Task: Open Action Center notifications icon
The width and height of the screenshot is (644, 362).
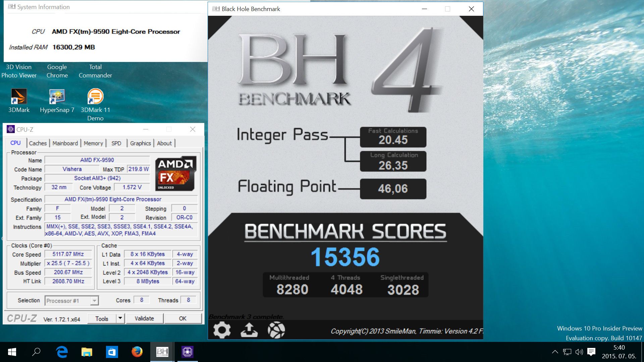Action: [x=591, y=352]
